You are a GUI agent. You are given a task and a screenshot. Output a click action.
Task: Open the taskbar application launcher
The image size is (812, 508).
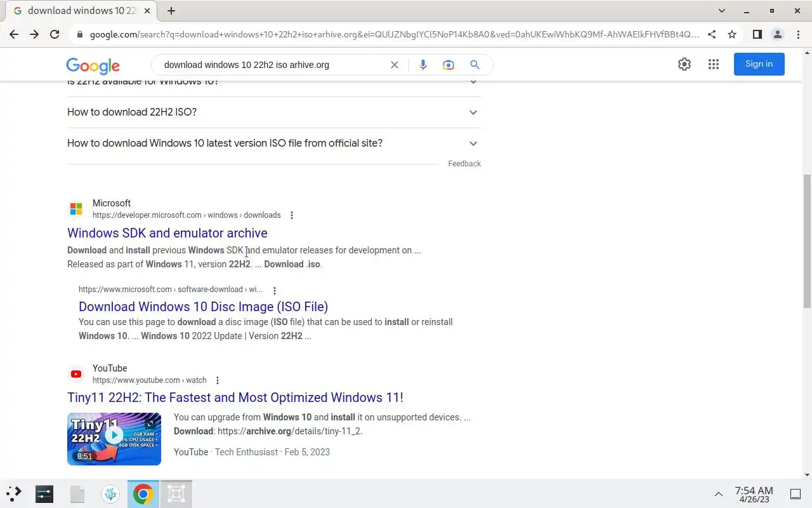14,493
